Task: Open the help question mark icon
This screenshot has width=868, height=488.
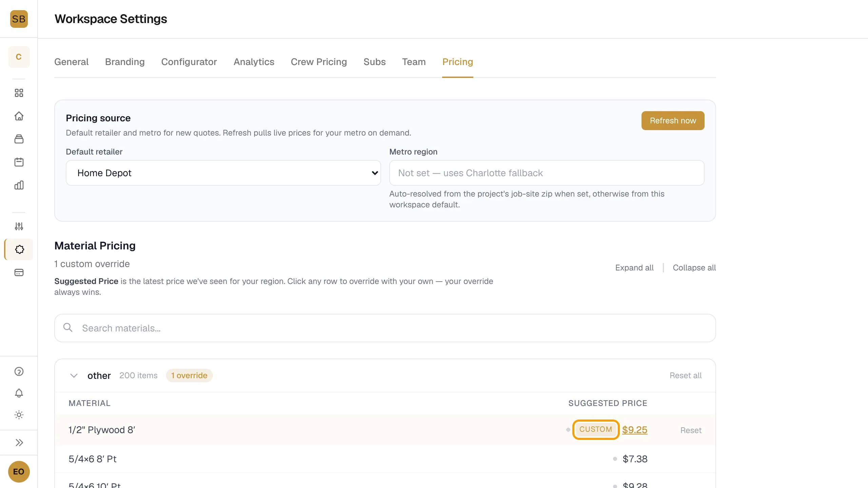Action: (19, 371)
